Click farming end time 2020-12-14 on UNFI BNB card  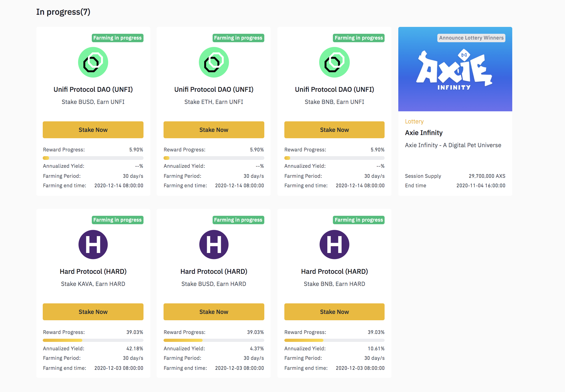(x=360, y=185)
